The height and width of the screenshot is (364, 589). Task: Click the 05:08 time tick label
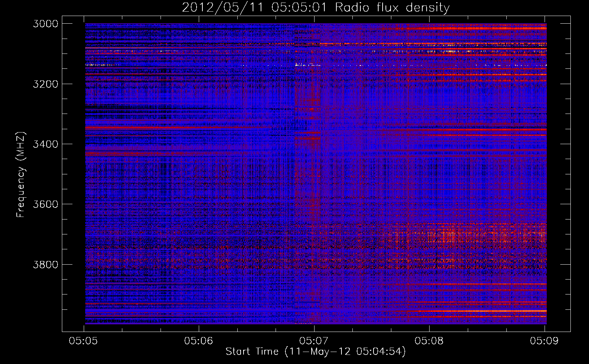(x=429, y=341)
